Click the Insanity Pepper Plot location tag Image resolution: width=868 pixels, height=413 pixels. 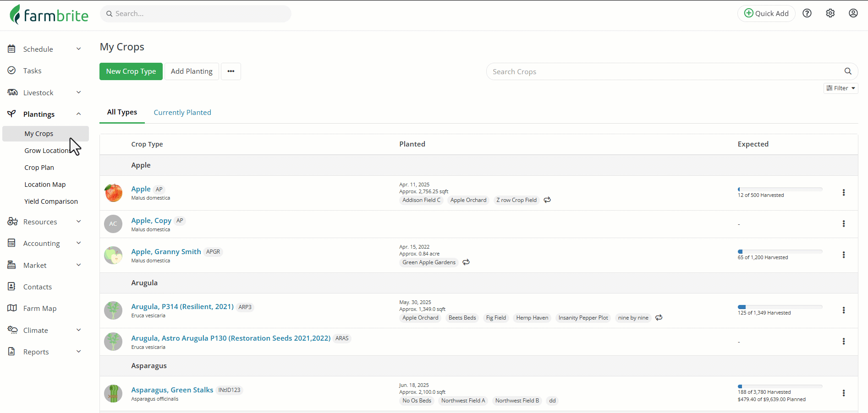click(583, 318)
